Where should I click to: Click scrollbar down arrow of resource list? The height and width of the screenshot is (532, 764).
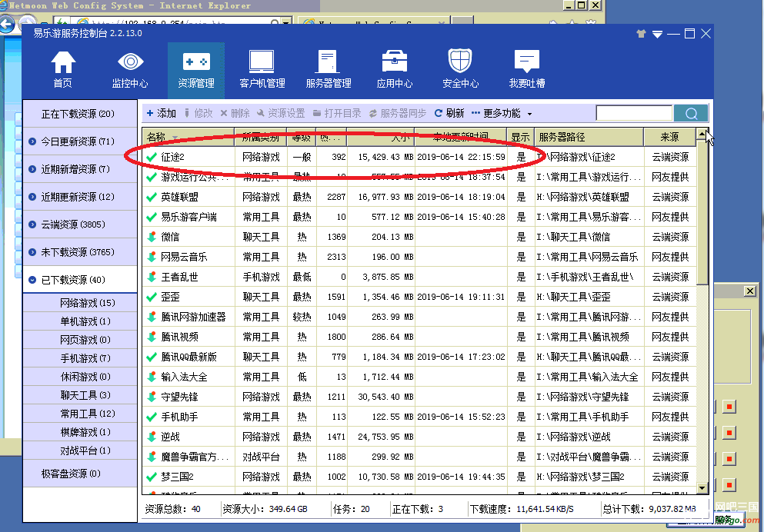coord(702,487)
